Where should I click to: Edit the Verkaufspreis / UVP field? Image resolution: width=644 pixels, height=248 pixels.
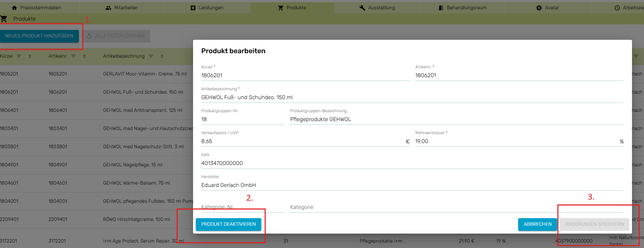305,141
